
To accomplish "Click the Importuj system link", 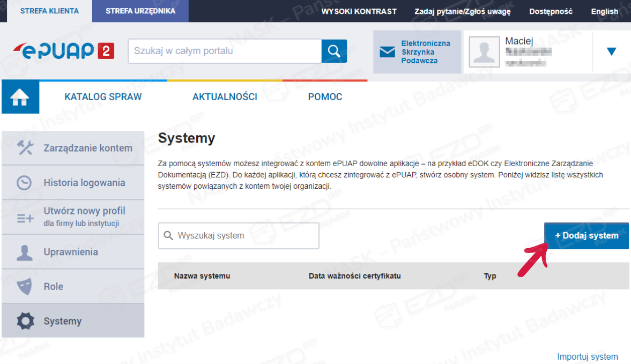I will (x=587, y=356).
